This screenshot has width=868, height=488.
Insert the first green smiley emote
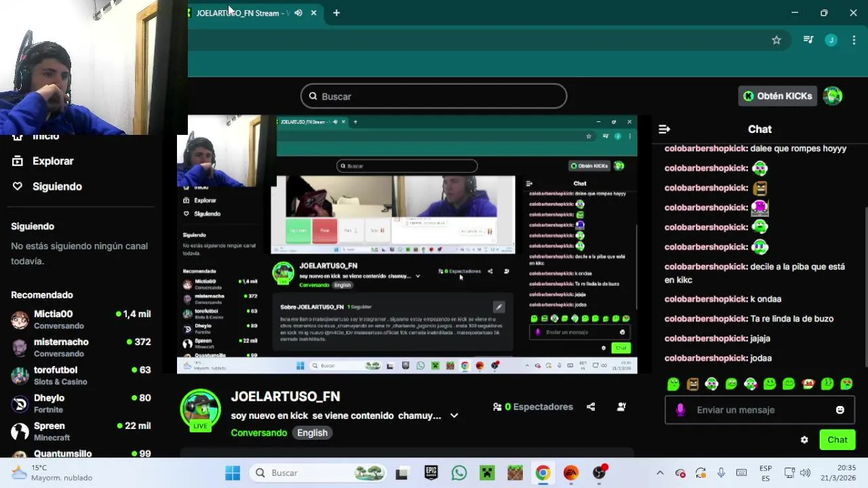pyautogui.click(x=673, y=384)
